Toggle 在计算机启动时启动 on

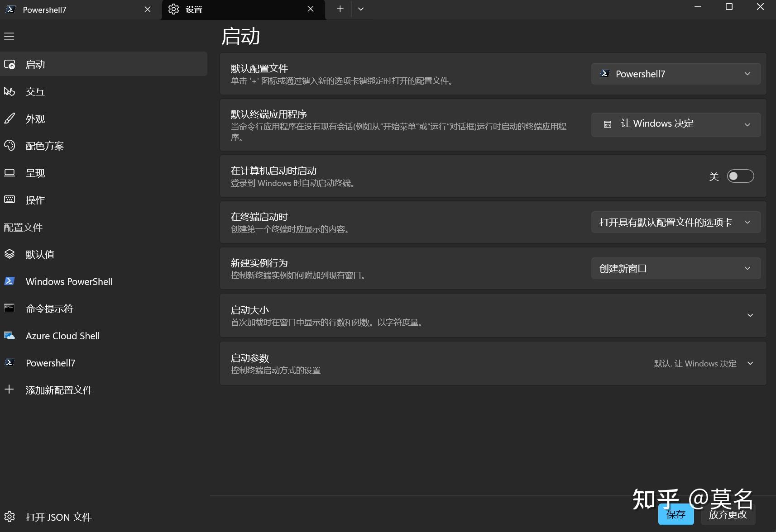tap(740, 176)
